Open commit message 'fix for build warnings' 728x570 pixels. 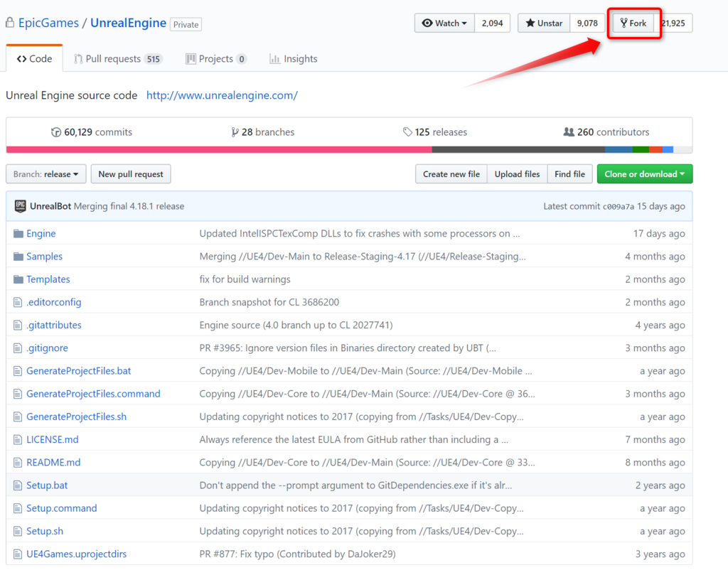tap(245, 279)
